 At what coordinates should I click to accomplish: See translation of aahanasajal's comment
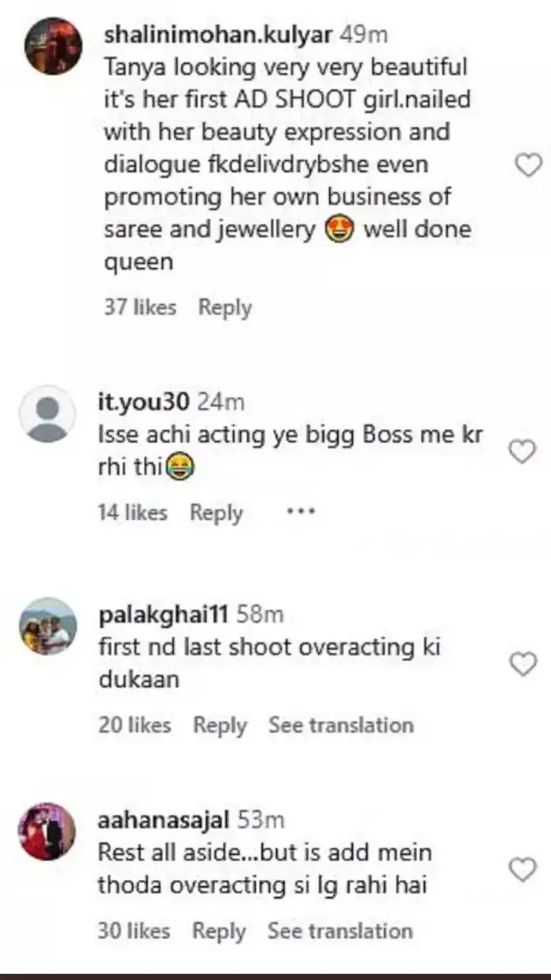tap(340, 931)
